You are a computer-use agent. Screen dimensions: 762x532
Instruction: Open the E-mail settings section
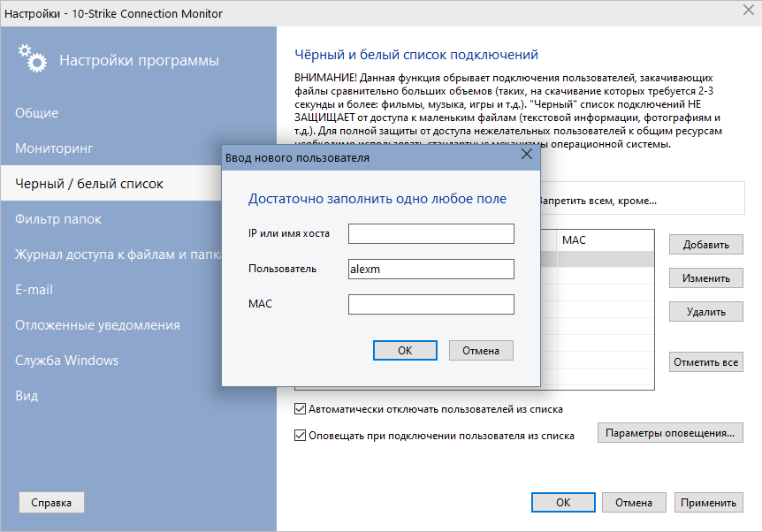click(34, 290)
